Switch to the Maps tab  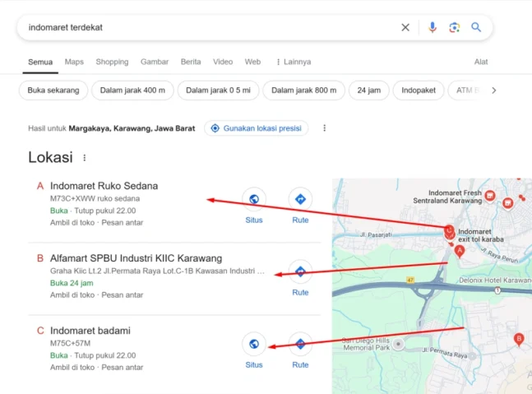click(74, 62)
